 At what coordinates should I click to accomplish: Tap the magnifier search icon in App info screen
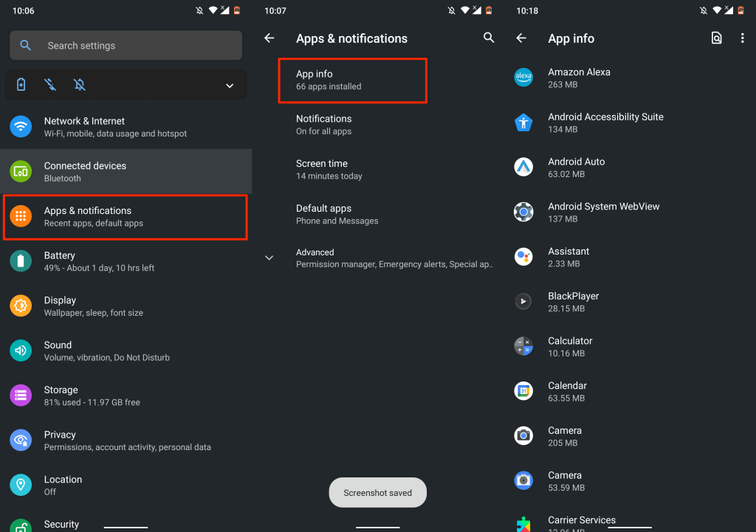[716, 38]
